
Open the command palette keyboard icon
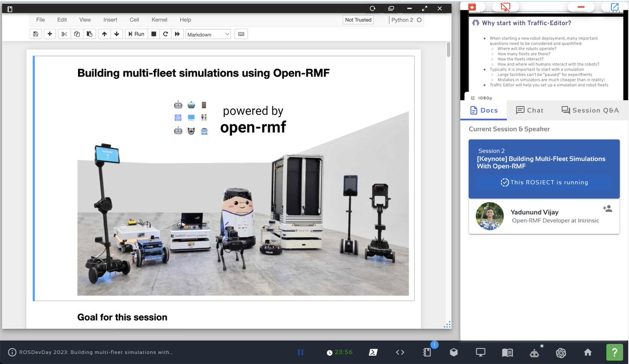240,34
